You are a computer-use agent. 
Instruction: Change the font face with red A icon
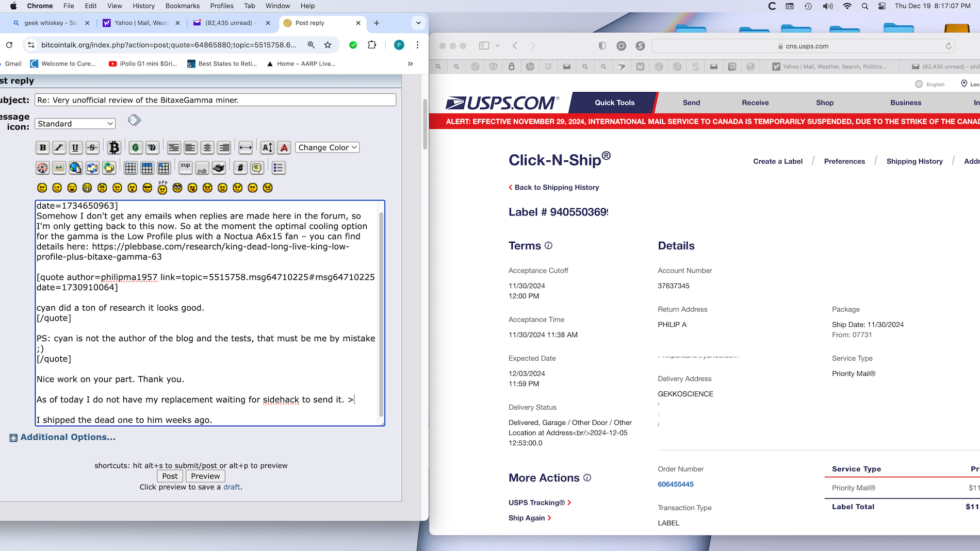(x=284, y=147)
